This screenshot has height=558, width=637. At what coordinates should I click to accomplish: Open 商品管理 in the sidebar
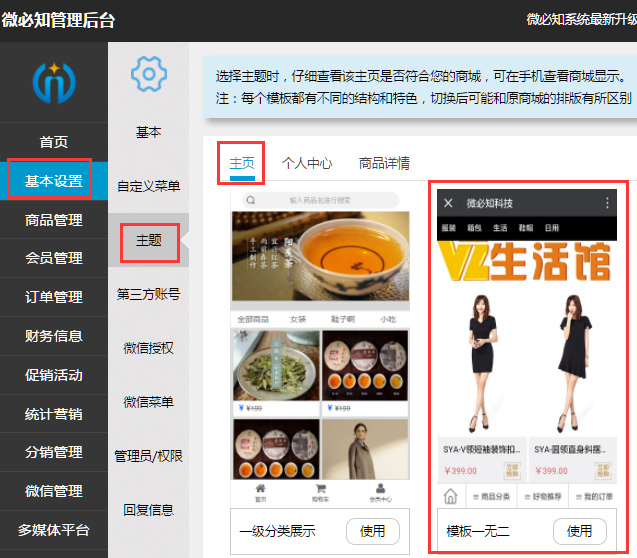point(54,220)
